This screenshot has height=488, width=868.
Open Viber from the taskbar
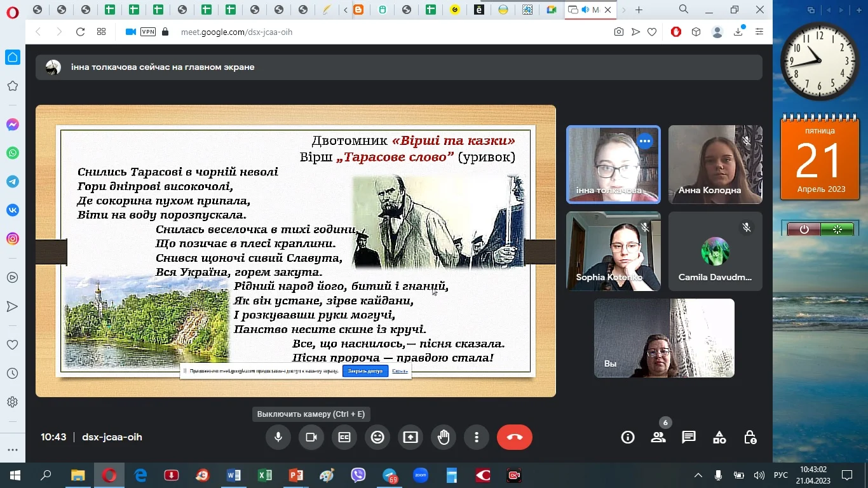click(x=358, y=475)
